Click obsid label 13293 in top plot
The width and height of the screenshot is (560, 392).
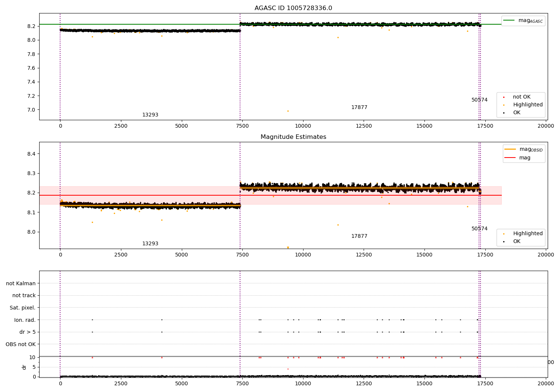(150, 115)
